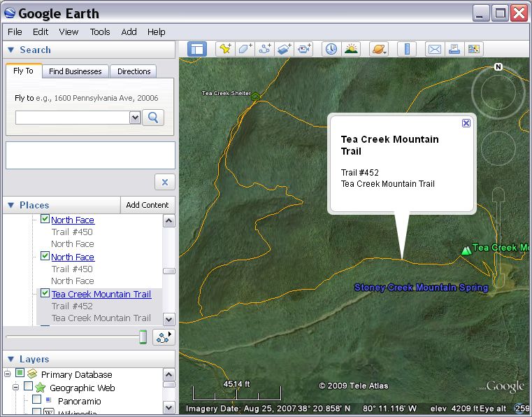
Task: Collapse the Layers panel
Action: pos(11,359)
